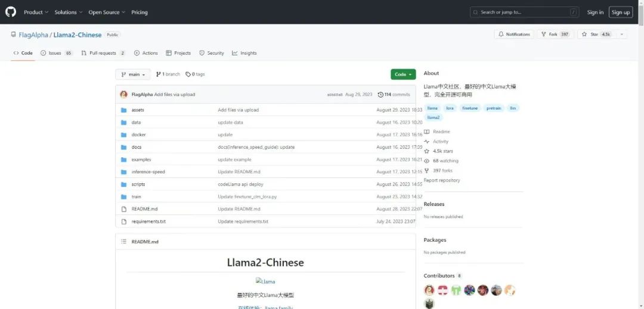The image size is (644, 309).
Task: View the 397 forks link
Action: (438, 170)
